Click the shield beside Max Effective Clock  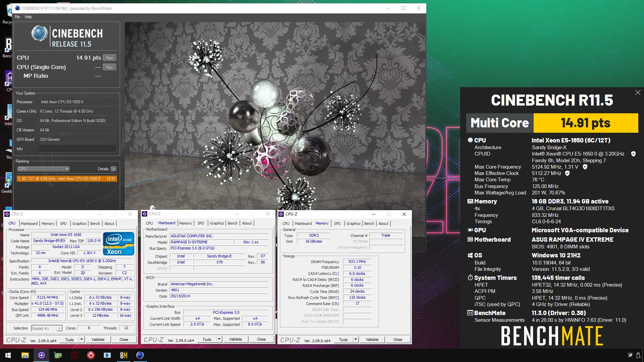point(567,173)
